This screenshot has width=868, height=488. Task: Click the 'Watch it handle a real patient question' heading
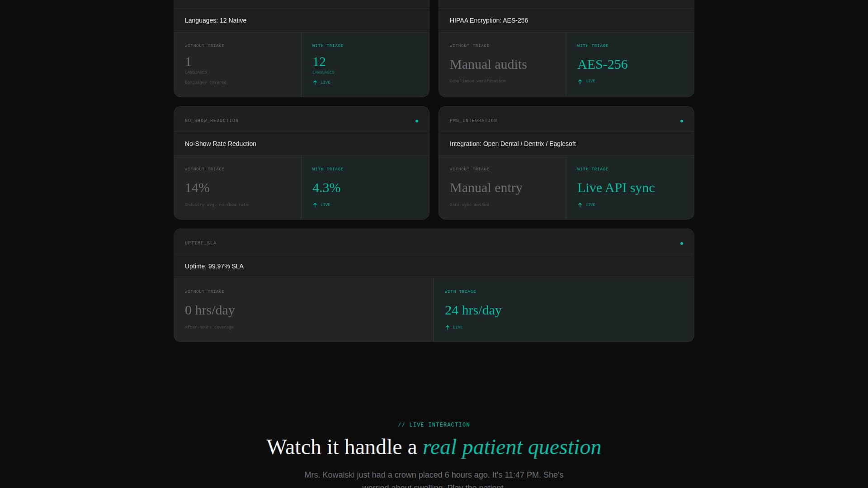(434, 447)
